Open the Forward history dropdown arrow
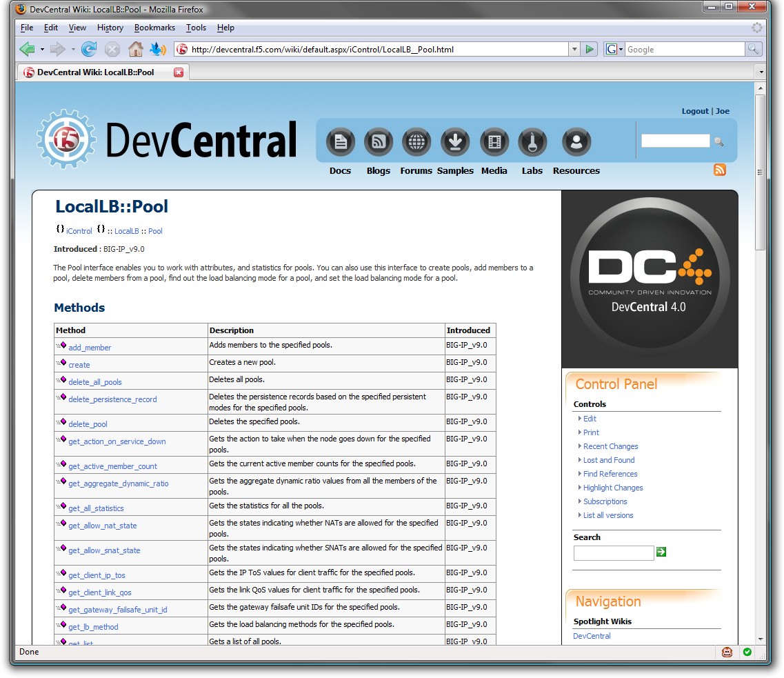The image size is (784, 678). 73,50
